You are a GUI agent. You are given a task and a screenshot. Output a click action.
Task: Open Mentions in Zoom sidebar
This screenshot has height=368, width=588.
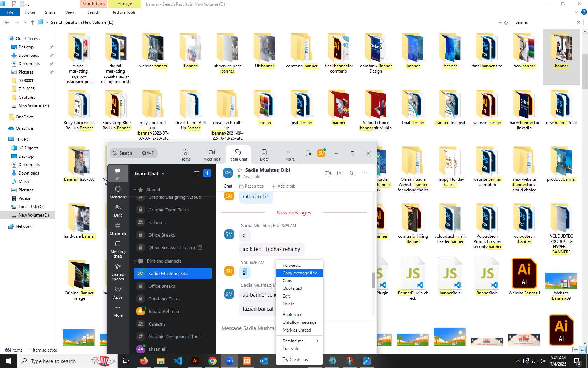(118, 192)
